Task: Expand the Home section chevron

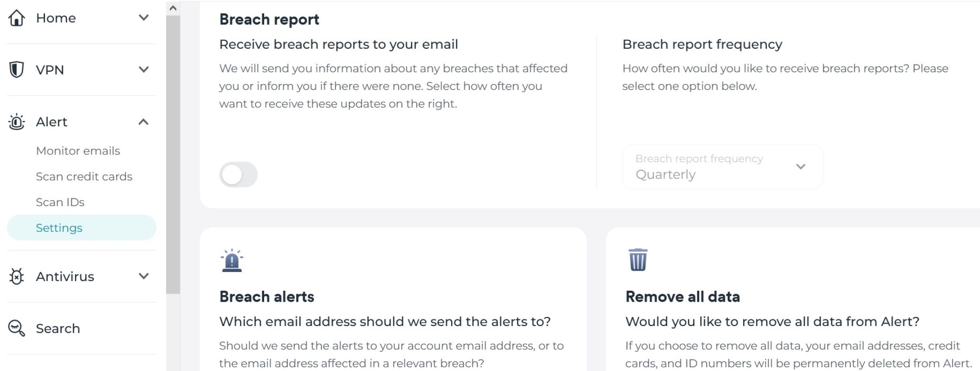Action: coord(144,18)
